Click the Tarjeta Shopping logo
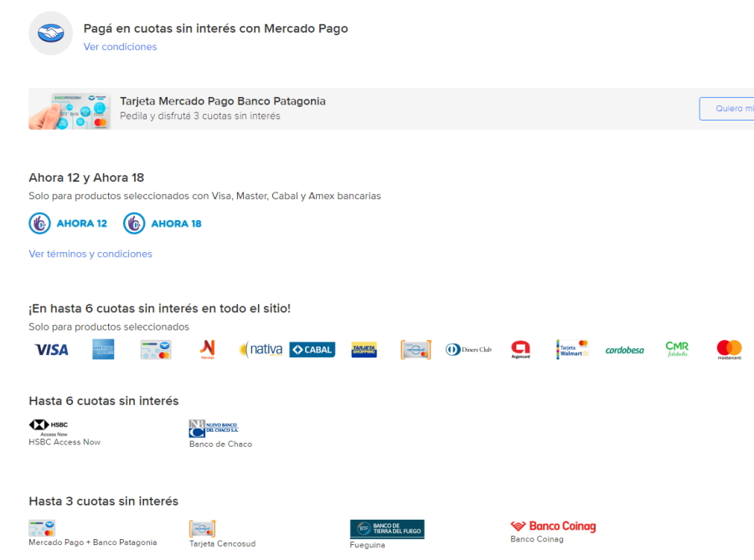 364,350
